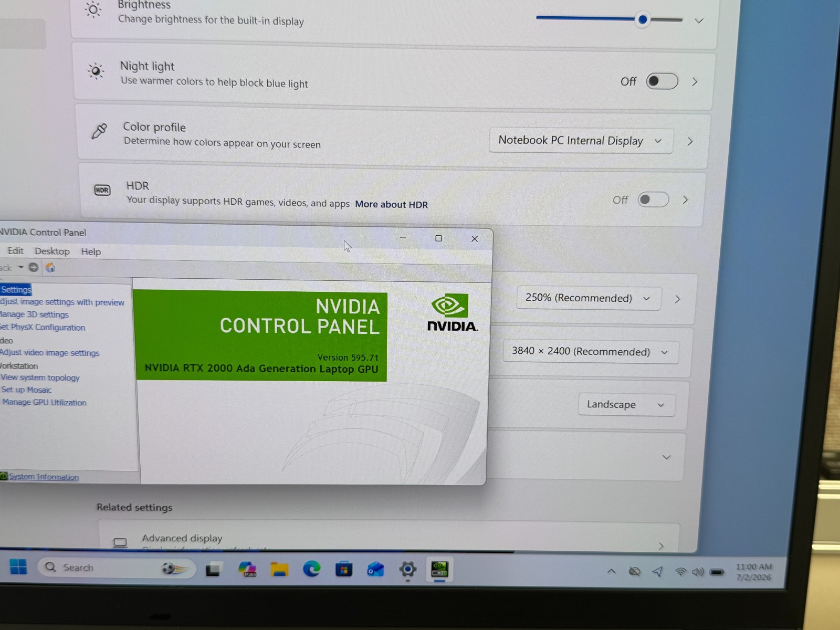The width and height of the screenshot is (840, 630).
Task: Open Scale custom settings arrow
Action: (677, 299)
